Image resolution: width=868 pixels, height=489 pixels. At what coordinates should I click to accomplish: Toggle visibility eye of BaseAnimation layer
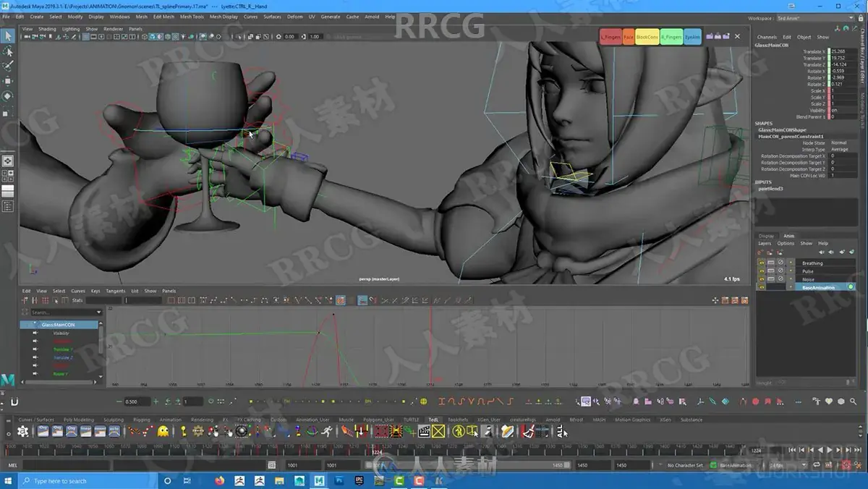tap(762, 287)
